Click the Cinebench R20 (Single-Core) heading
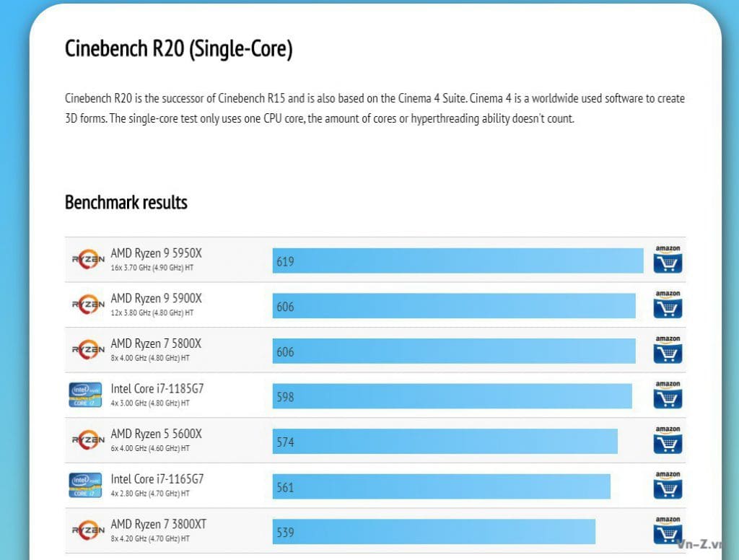Viewport: 739px width, 560px height. tap(178, 48)
